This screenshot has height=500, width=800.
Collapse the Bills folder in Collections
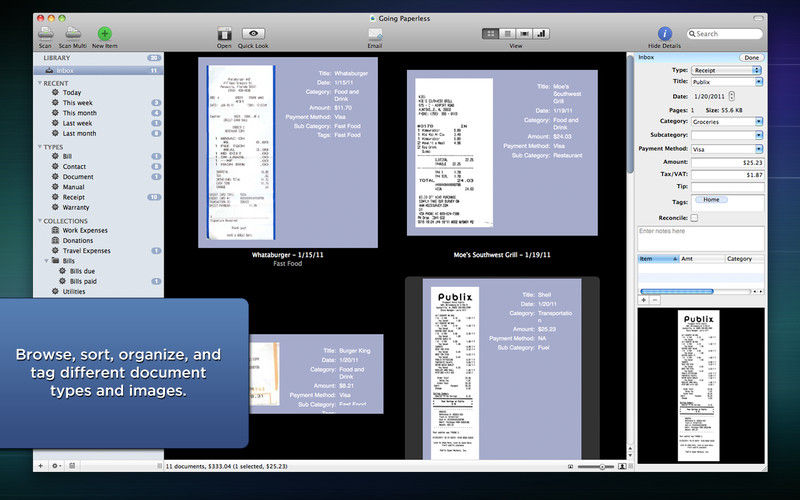pyautogui.click(x=46, y=261)
